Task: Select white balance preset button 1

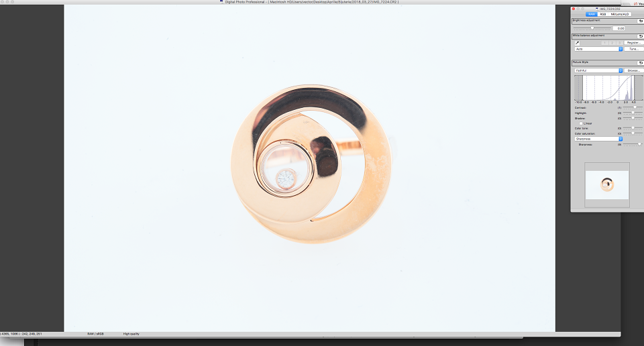Action: (604, 43)
